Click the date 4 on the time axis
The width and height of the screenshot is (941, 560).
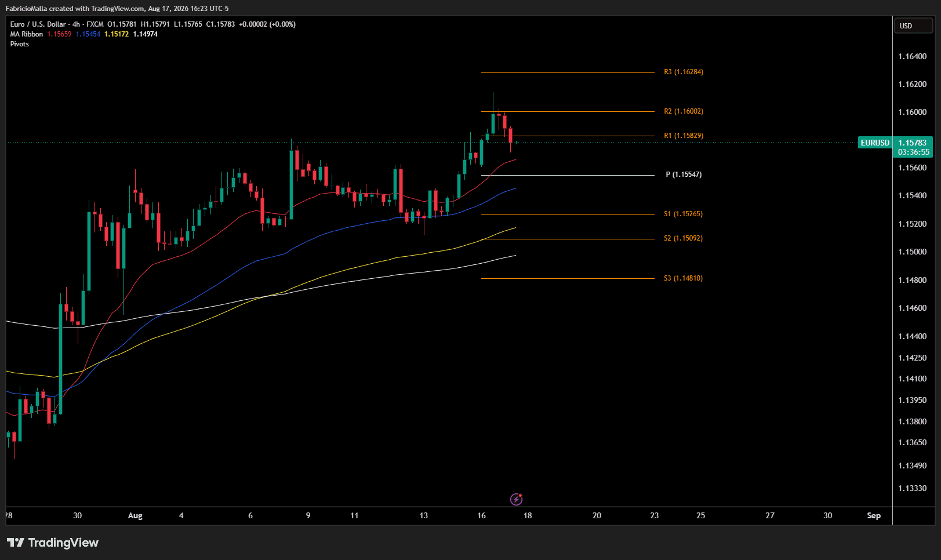click(181, 515)
